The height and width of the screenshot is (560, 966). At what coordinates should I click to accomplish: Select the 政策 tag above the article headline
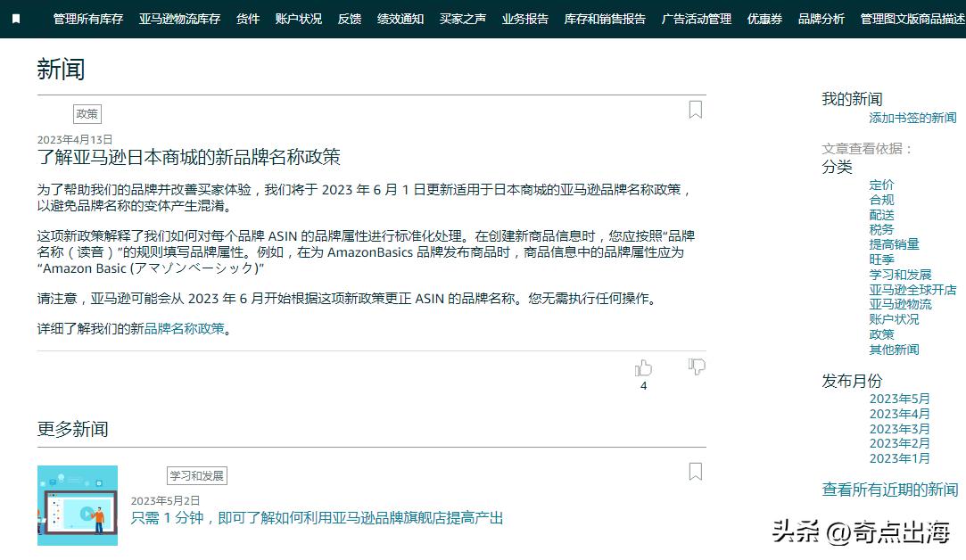87,113
